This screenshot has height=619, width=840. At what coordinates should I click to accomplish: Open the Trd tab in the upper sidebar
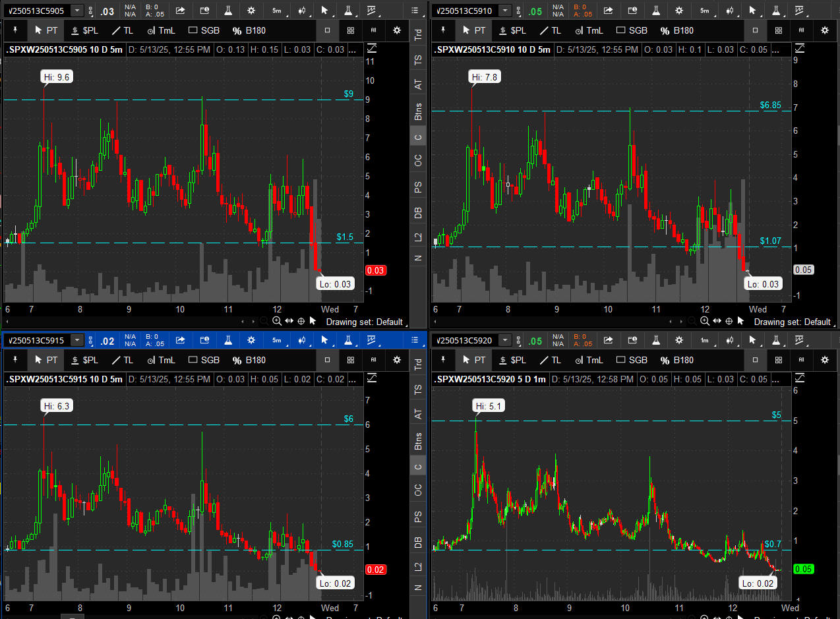tap(418, 36)
